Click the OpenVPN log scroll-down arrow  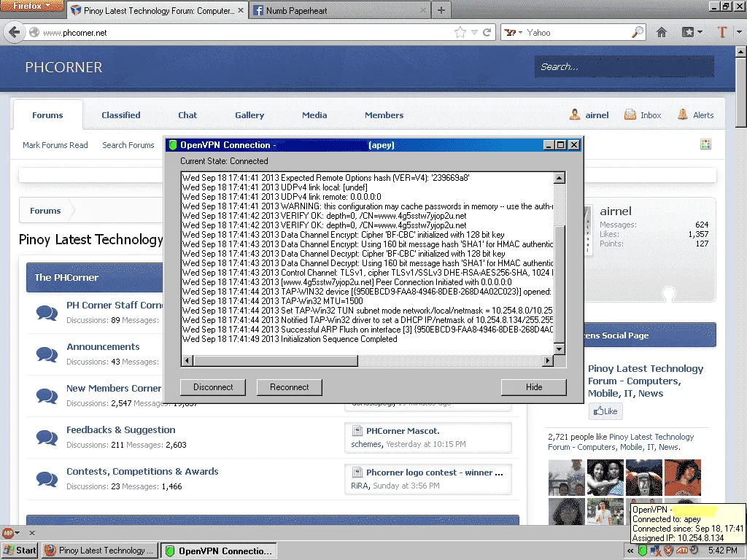point(560,349)
